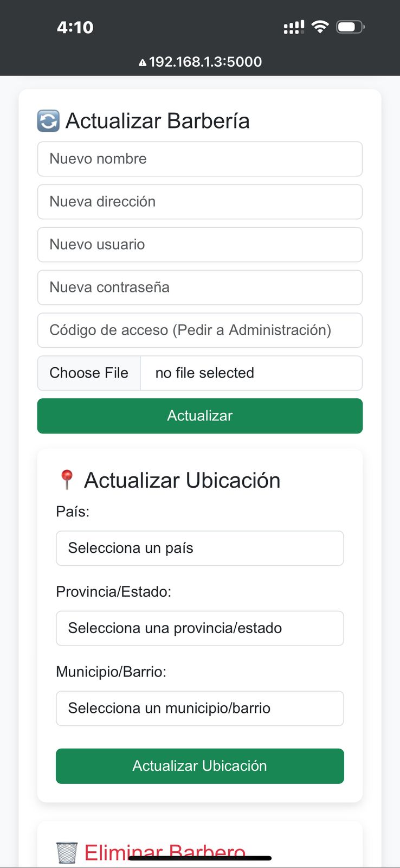
Task: Tap the warning icon before the address
Action: pos(143,63)
